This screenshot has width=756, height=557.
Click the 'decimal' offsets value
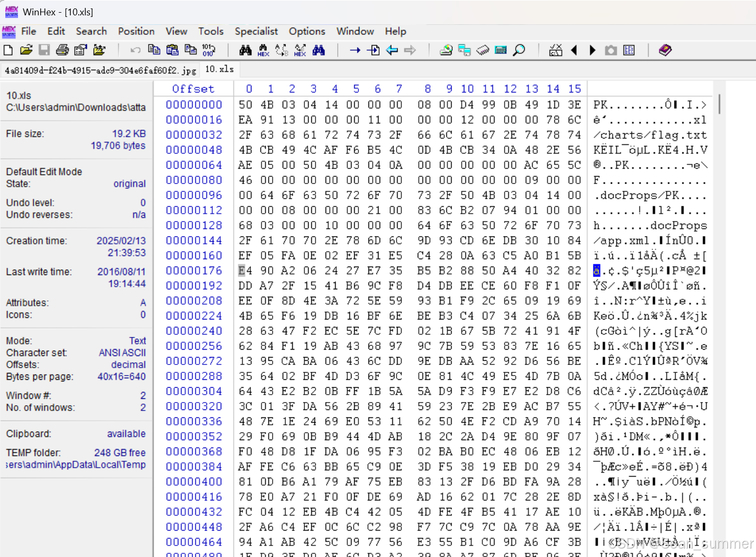[x=128, y=365]
